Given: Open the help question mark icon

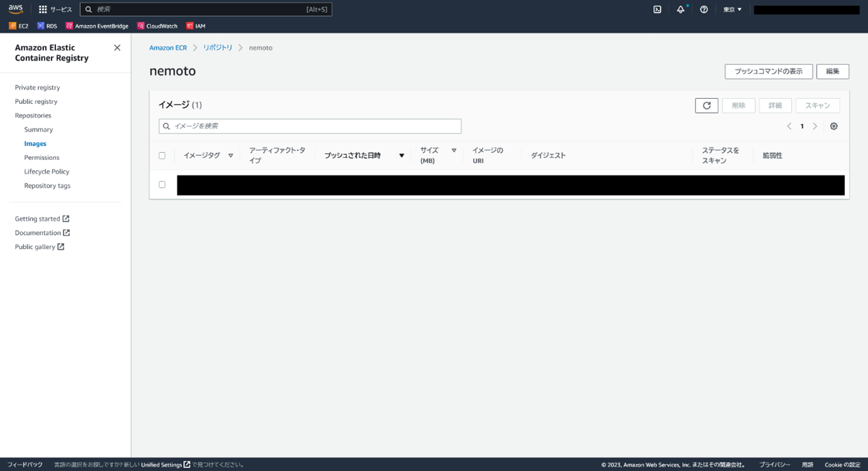Looking at the screenshot, I should click(704, 9).
